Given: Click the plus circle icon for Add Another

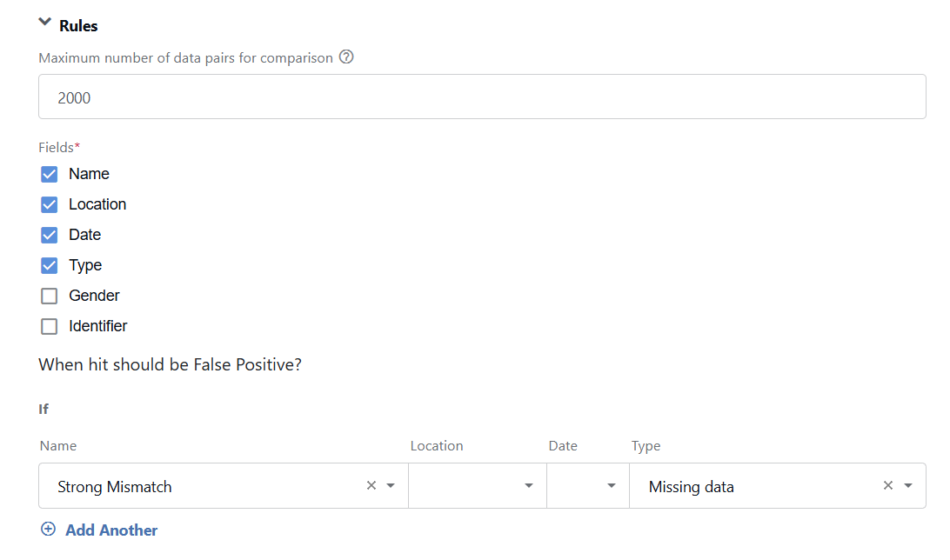Looking at the screenshot, I should pos(49,529).
